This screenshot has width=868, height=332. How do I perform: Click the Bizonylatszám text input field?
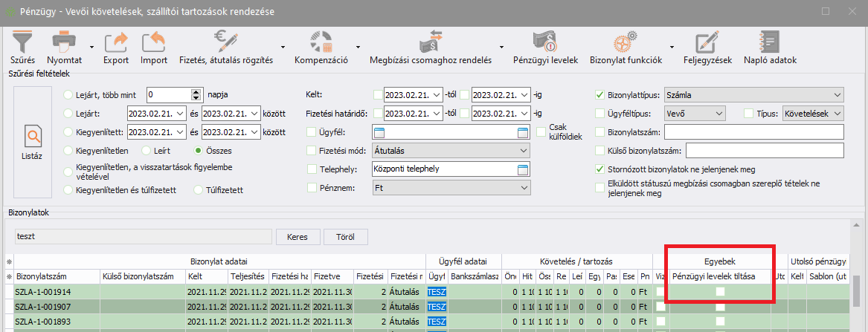point(753,132)
